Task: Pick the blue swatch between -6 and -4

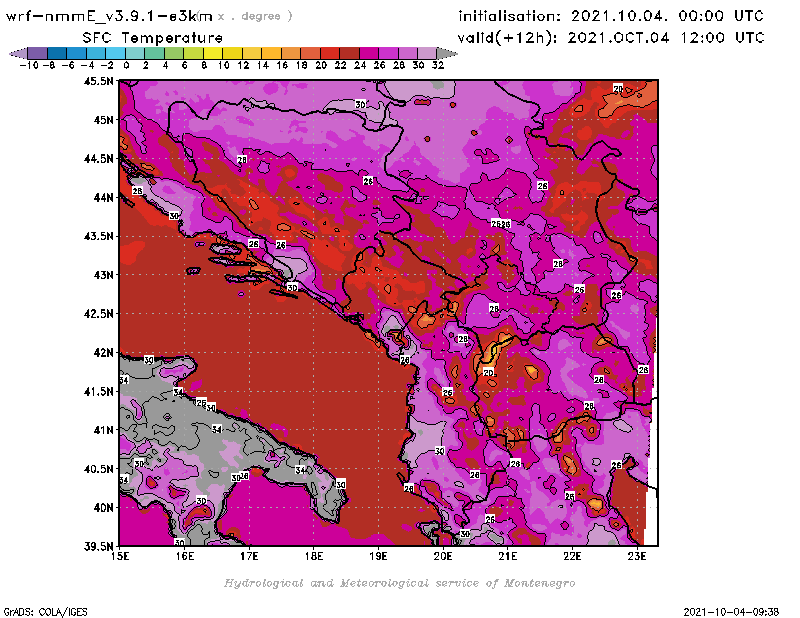Action: 77,53
